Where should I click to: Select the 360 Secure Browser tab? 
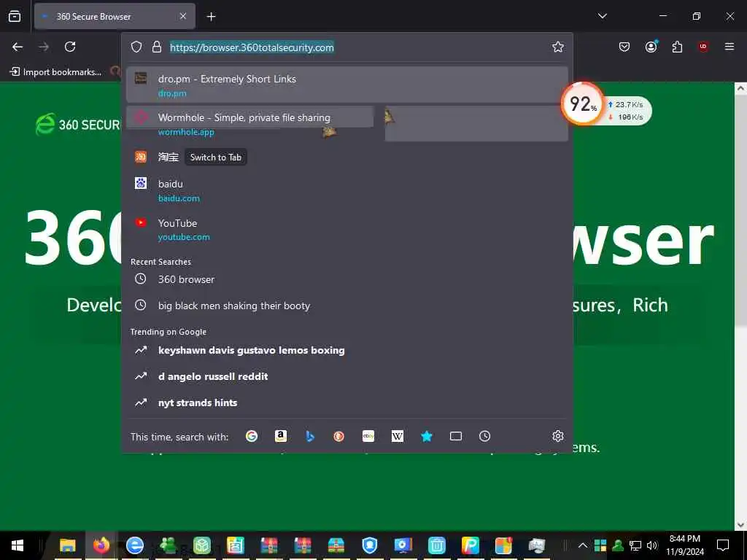[x=115, y=16]
